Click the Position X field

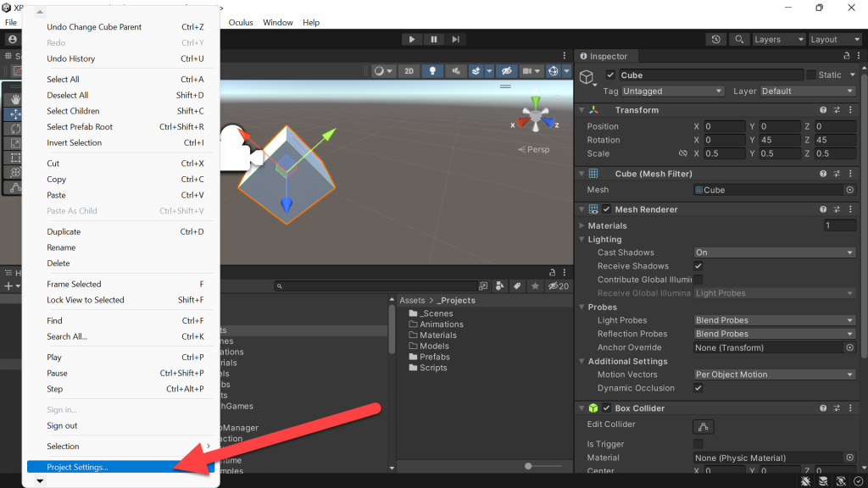pyautogui.click(x=724, y=126)
